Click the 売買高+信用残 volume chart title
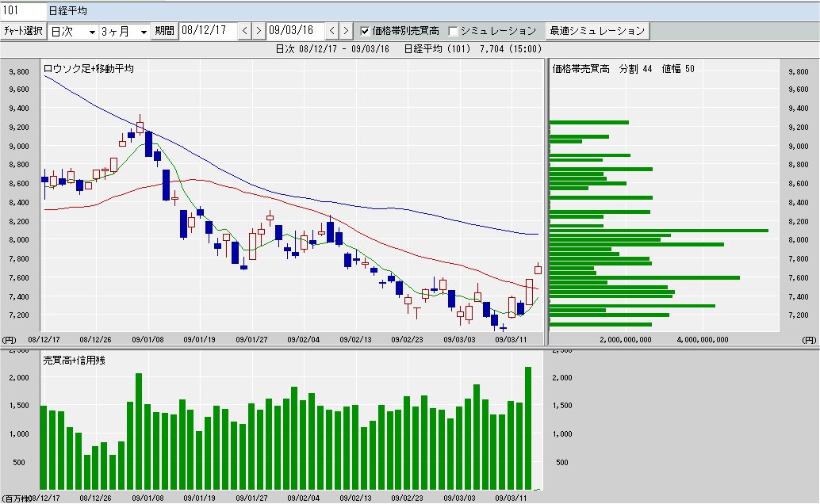Screen dimensions: 820x504 pyautogui.click(x=75, y=360)
